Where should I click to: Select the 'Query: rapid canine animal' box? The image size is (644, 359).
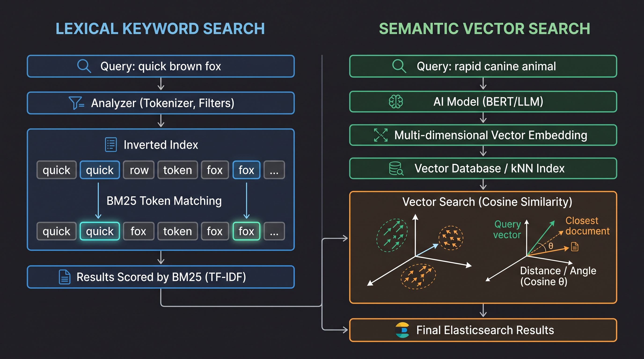pyautogui.click(x=483, y=66)
